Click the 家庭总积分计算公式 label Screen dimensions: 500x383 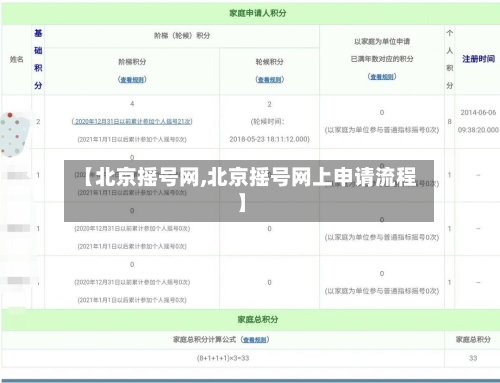point(204,340)
